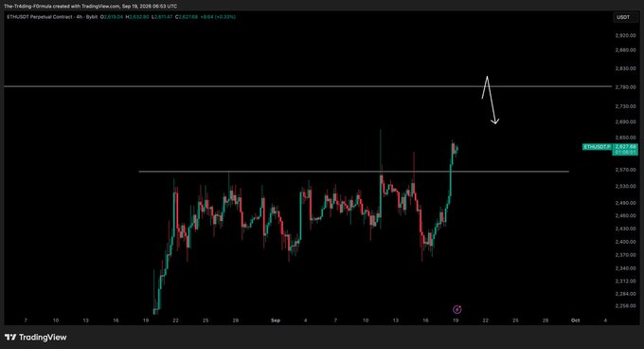Click the ETHUSDT Perpetual Contract title
Viewport: 644px width, 349px height.
(40, 17)
